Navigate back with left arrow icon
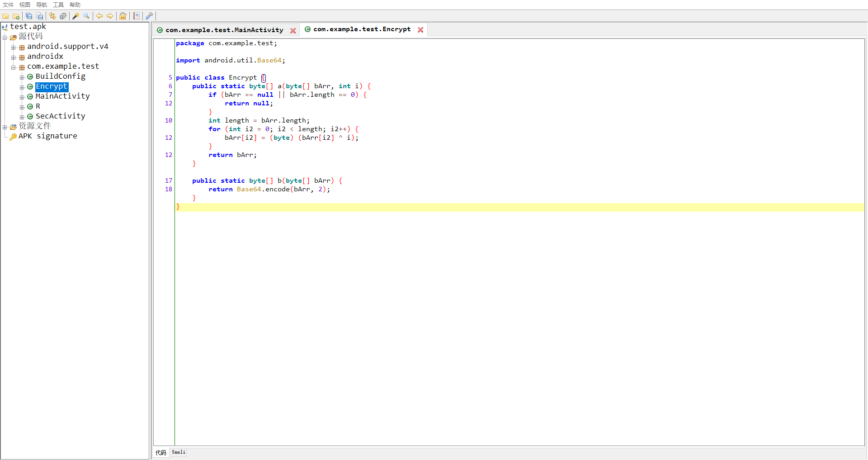 pos(99,16)
